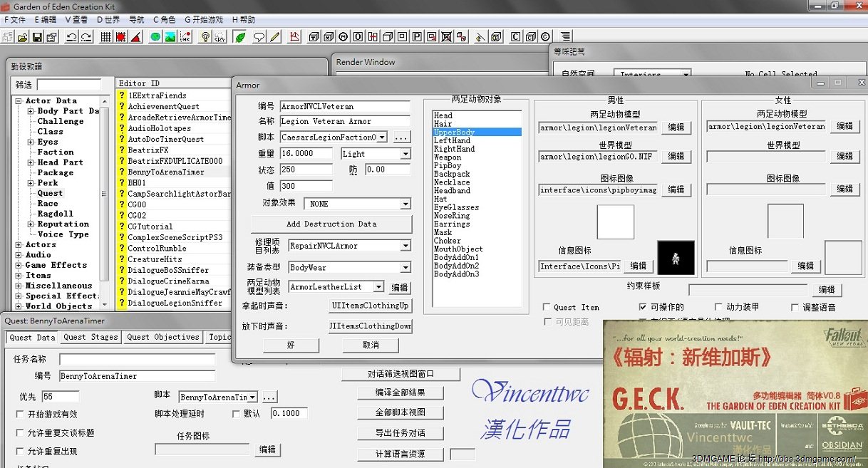The width and height of the screenshot is (868, 468).
Task: Click the speech bubble dialogue toolbar icon
Action: click(x=259, y=37)
